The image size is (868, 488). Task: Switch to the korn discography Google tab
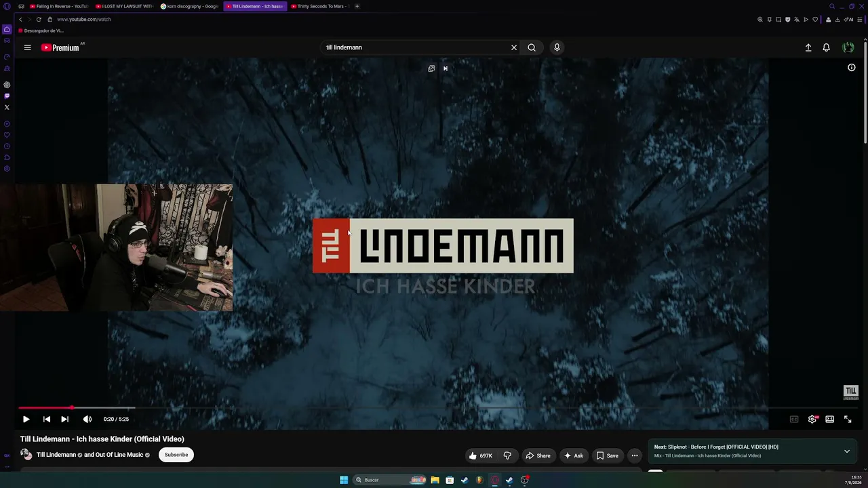190,6
